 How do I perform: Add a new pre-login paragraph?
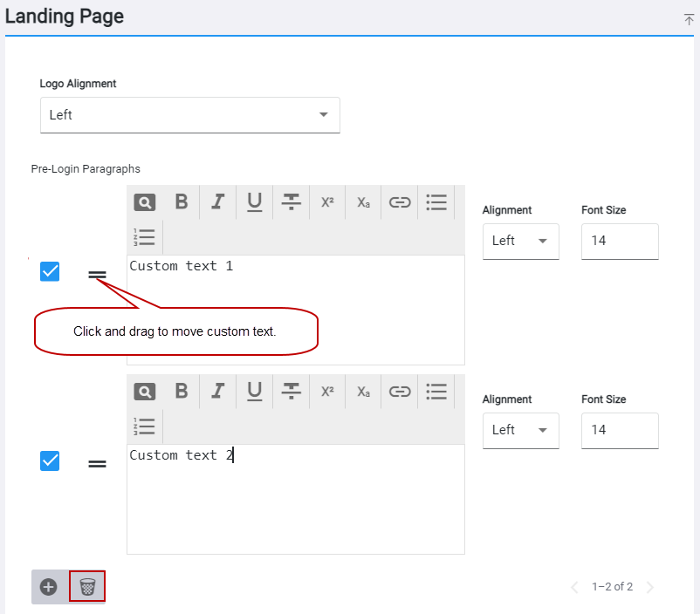49,587
